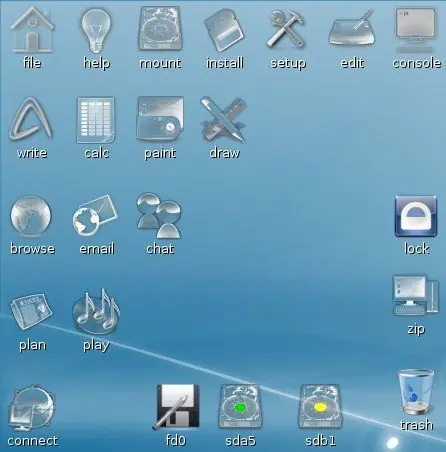Open the sdb1 drive with yellow dot

tap(320, 407)
